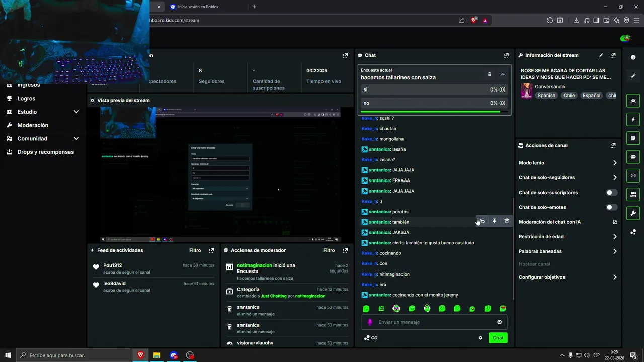Toggle broadcast signal widget in right sidebar
This screenshot has width=644, height=362.
[633, 175]
